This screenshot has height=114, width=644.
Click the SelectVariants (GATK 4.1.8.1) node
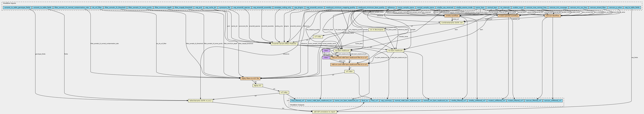(x=200, y=101)
